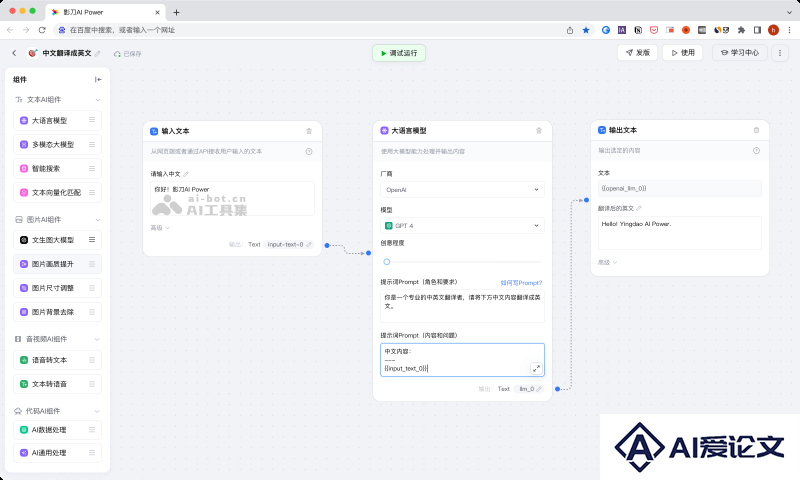Viewport: 800px width, 480px height.
Task: Click the 文生图大模型 component icon
Action: click(24, 240)
